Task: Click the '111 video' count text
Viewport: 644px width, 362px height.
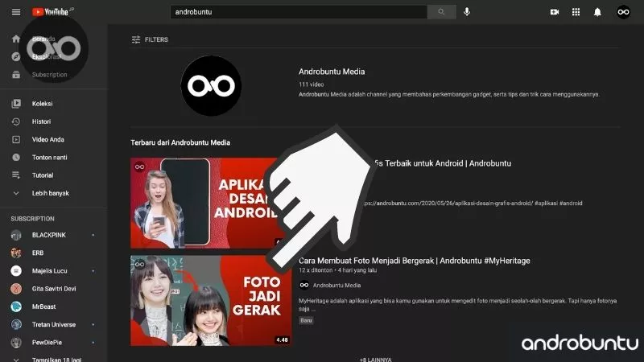Action: (x=311, y=84)
